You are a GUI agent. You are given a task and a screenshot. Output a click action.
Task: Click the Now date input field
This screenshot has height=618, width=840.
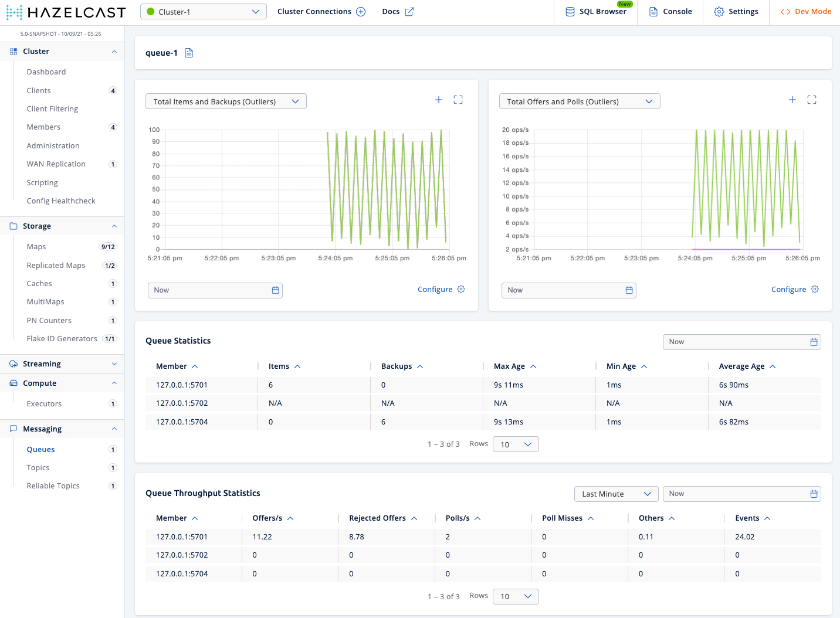[x=215, y=290]
